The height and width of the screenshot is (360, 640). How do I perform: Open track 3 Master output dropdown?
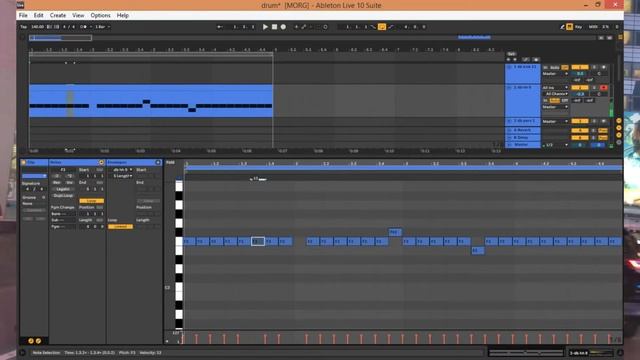(555, 122)
